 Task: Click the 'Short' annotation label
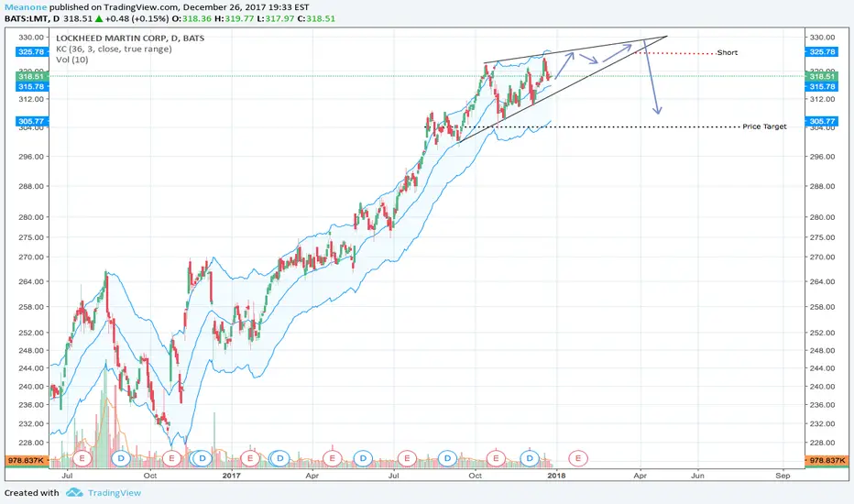728,52
